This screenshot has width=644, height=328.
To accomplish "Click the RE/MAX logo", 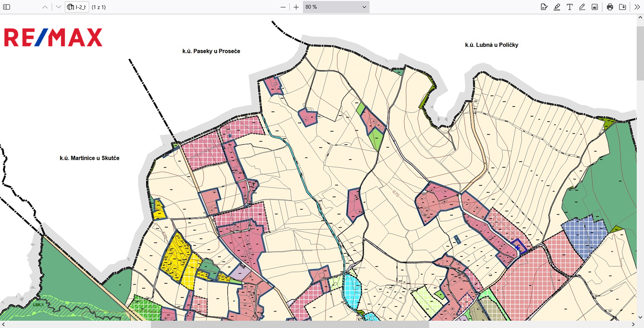I will [53, 37].
